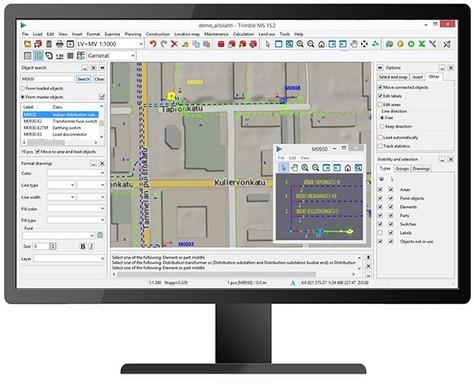Click the Search button in Object search
The height and width of the screenshot is (384, 474).
point(83,79)
